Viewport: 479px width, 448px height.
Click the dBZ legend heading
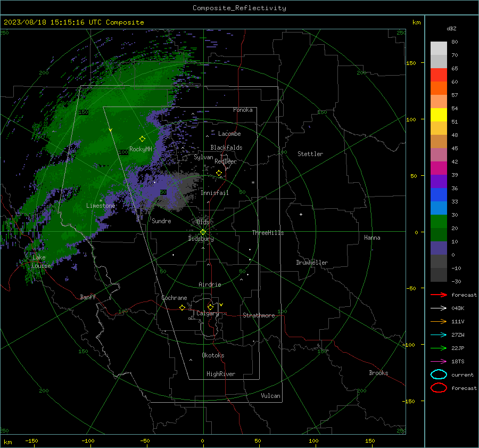[x=451, y=29]
